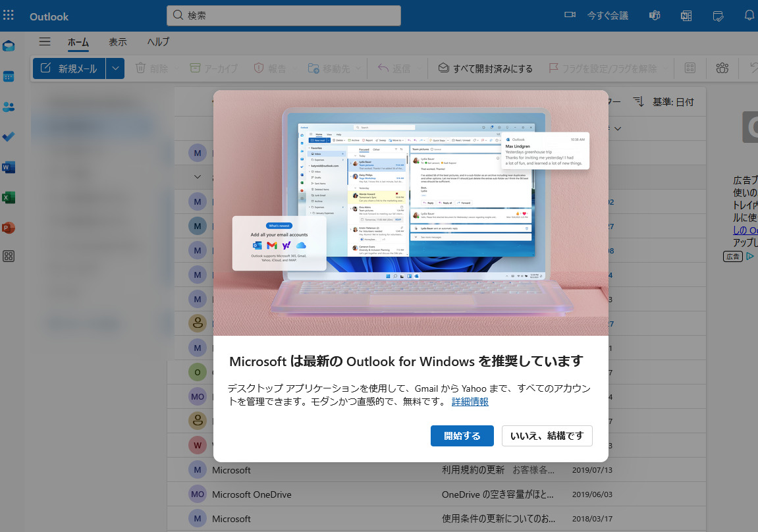Viewport: 758px width, 532px height.
Task: Select M avatar of 2019/07/13 email
Action: [x=197, y=469]
